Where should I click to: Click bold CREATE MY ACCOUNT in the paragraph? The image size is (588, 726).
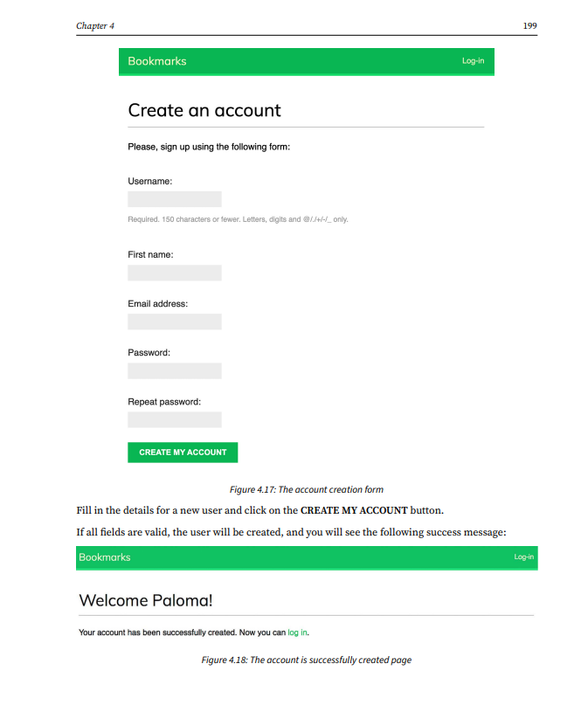(354, 510)
